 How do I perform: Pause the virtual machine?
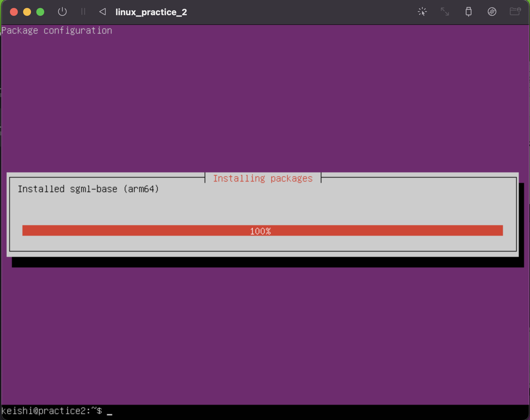[x=83, y=12]
